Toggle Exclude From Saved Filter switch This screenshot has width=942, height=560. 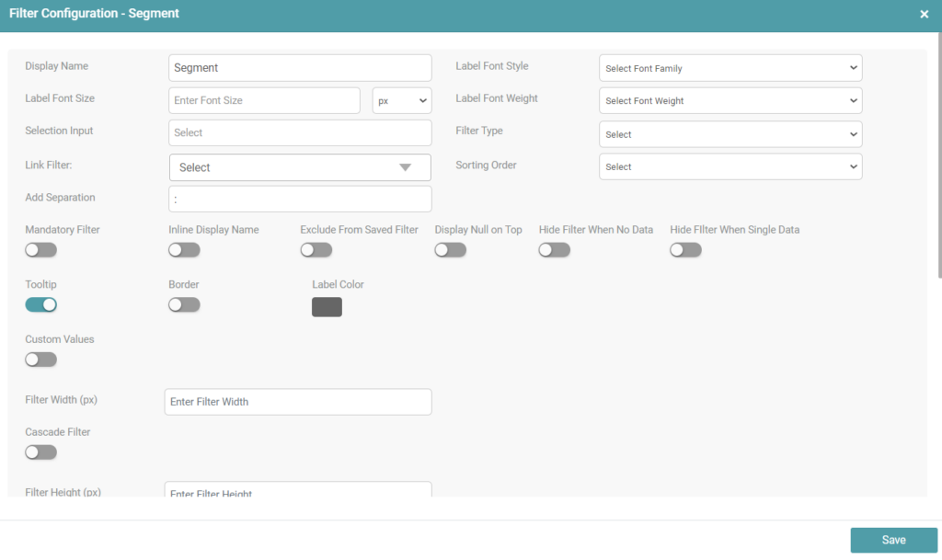316,250
